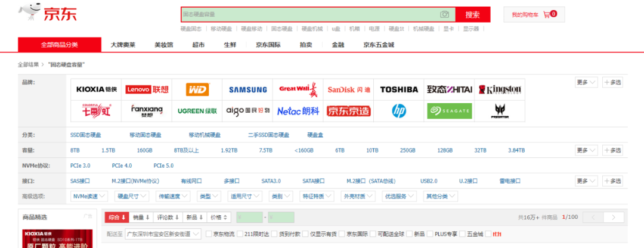Screen dimensions: 644x248
Task: Select the Great Wall brand logo
Action: [x=298, y=89]
